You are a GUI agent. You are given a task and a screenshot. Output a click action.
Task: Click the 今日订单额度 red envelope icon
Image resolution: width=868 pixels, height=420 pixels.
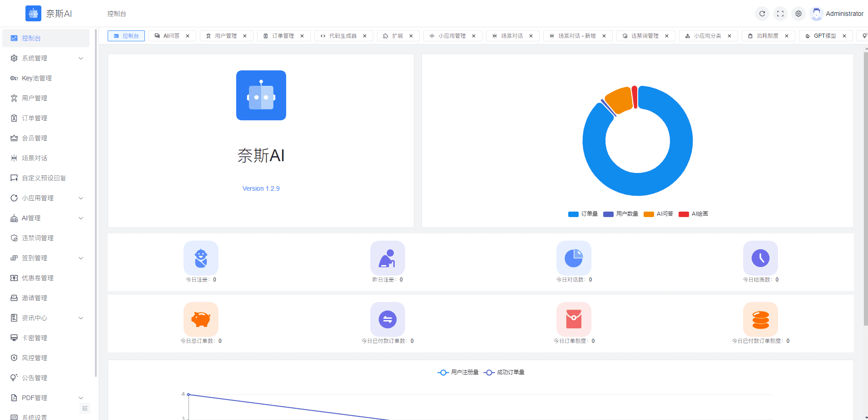pos(574,319)
